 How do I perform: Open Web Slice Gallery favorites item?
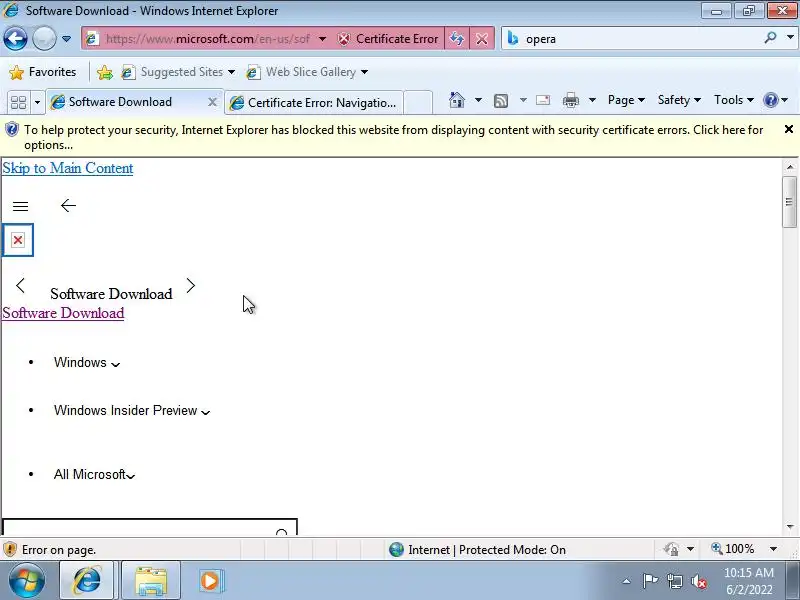click(307, 72)
